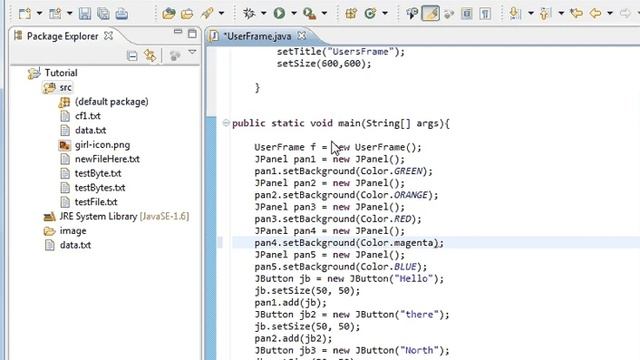Click the New Java project wizard icon
640x360 pixels.
pos(55,13)
